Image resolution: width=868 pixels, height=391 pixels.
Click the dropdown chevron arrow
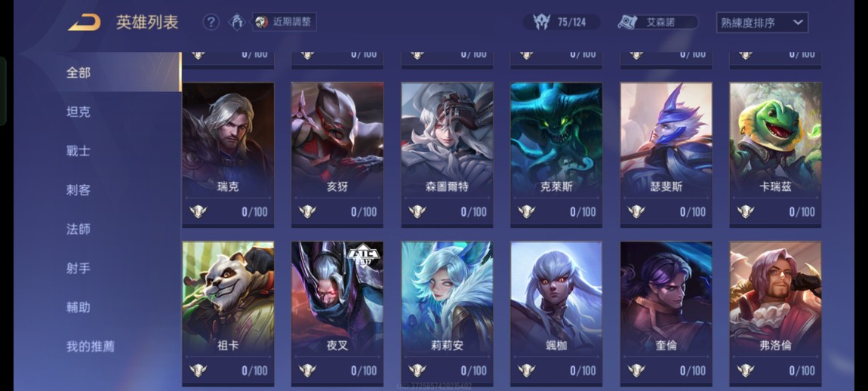click(797, 23)
